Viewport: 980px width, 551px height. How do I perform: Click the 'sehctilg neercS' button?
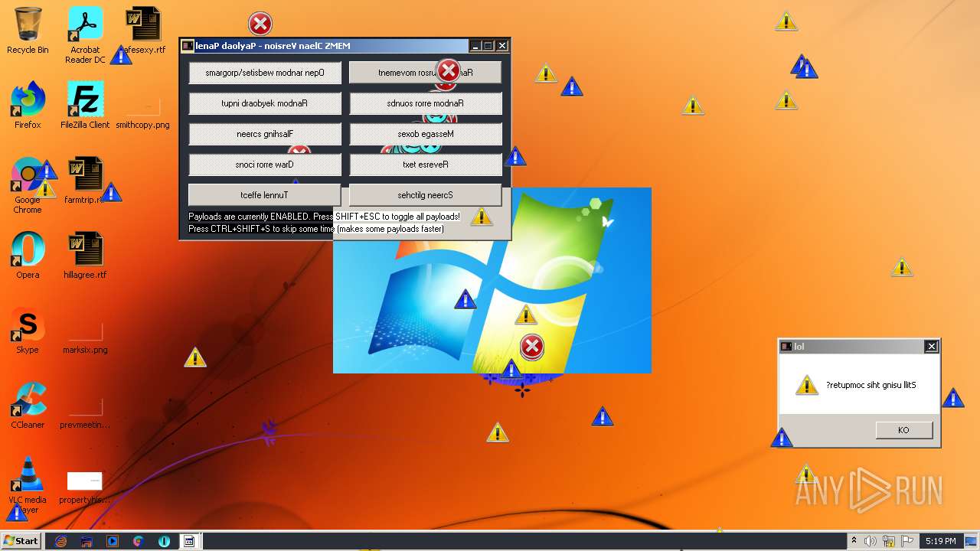426,195
